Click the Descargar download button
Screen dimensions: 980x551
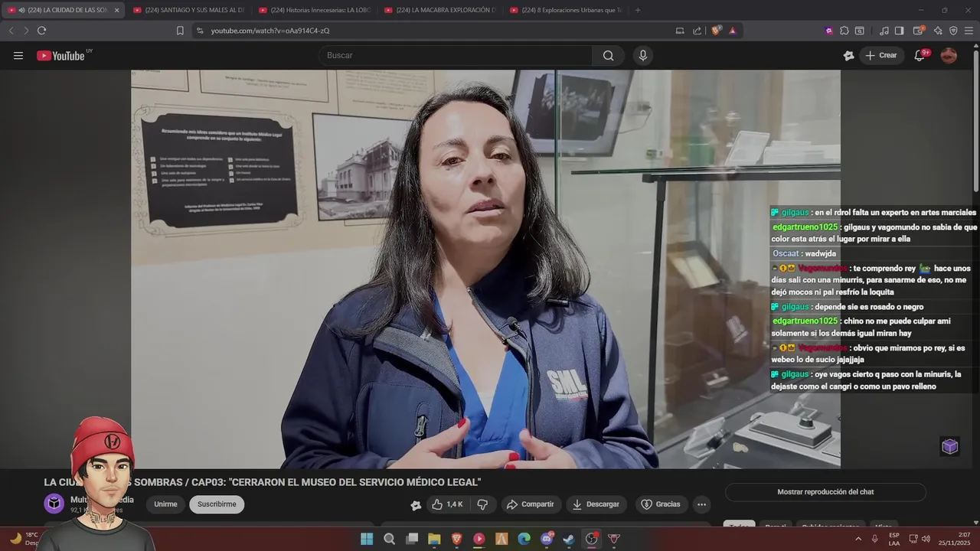pyautogui.click(x=596, y=504)
